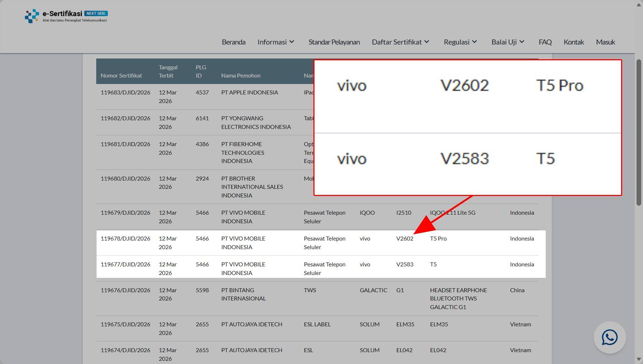Click the EL042 model cell
643x364 pixels.
pos(404,350)
